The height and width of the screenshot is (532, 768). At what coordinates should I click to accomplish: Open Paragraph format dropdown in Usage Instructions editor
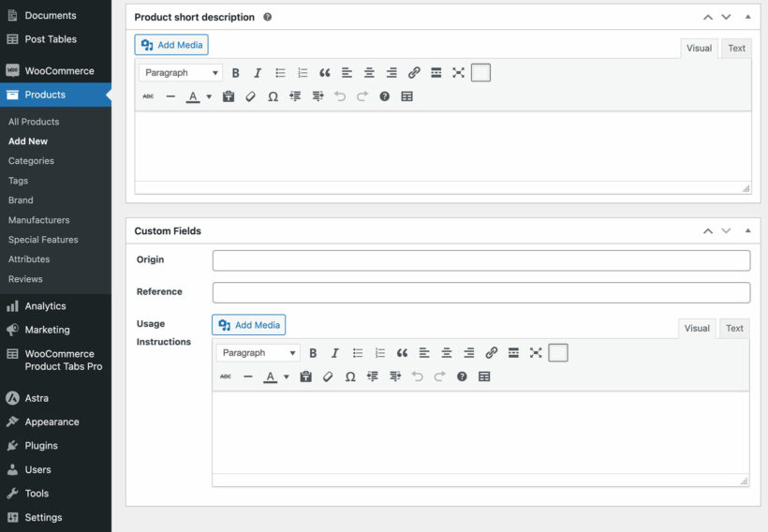click(x=258, y=353)
